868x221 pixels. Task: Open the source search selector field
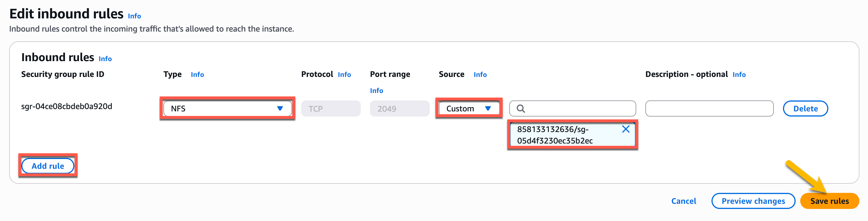point(572,108)
